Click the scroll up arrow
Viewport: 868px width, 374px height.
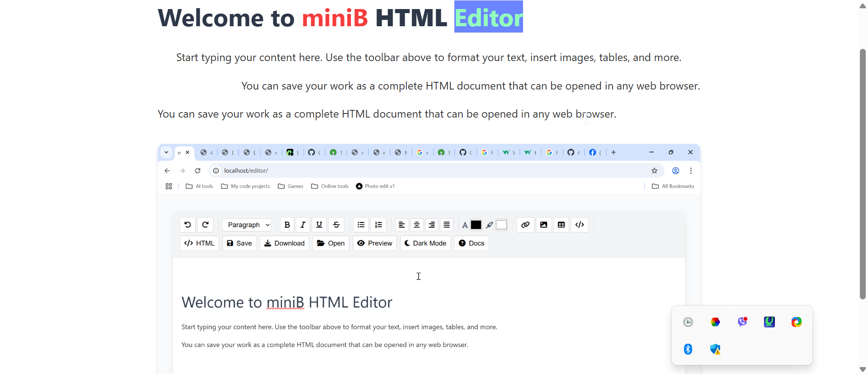(x=863, y=6)
